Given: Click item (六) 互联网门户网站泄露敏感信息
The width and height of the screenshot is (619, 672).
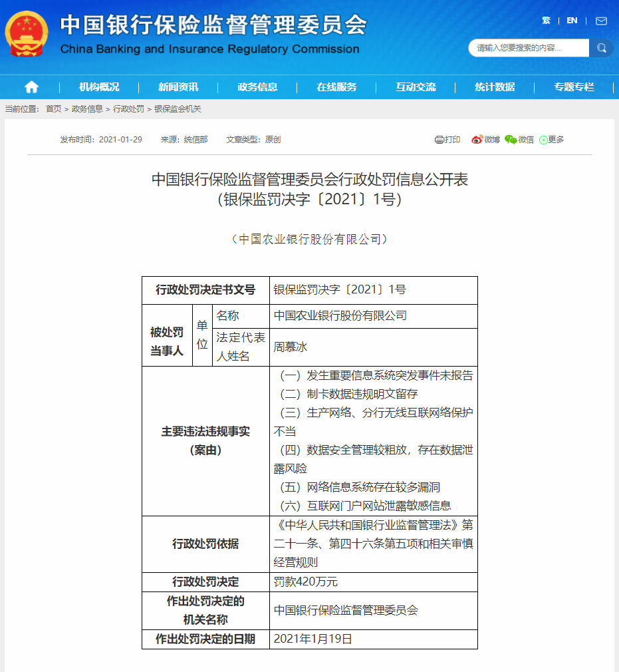Looking at the screenshot, I should [x=366, y=506].
